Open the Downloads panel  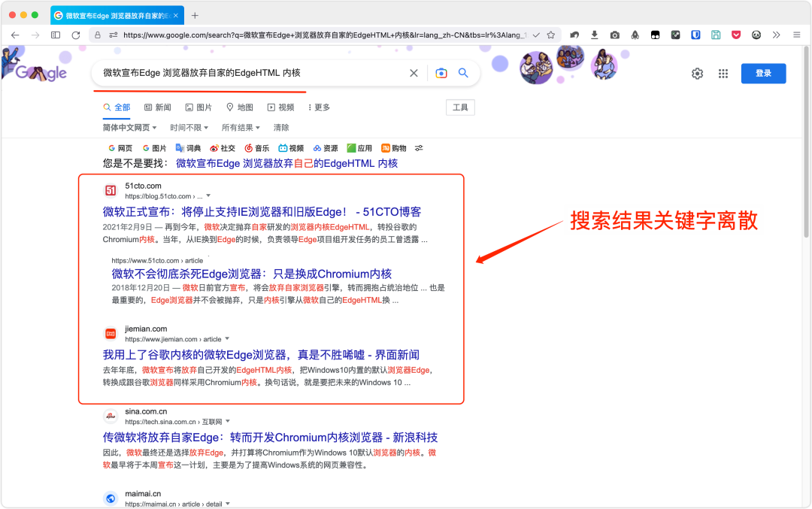pyautogui.click(x=595, y=35)
